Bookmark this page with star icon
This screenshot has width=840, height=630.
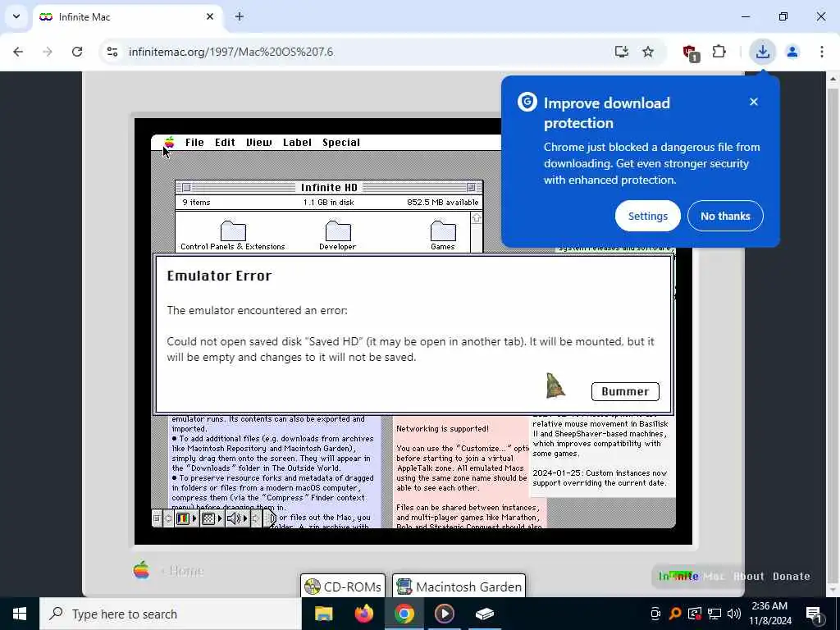pos(648,52)
